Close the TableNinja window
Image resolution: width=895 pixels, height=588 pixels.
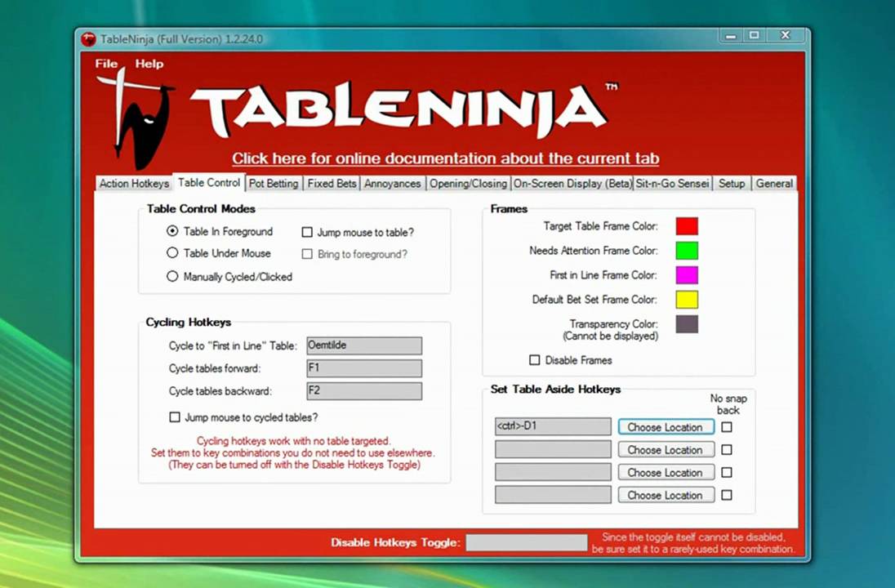(x=786, y=35)
